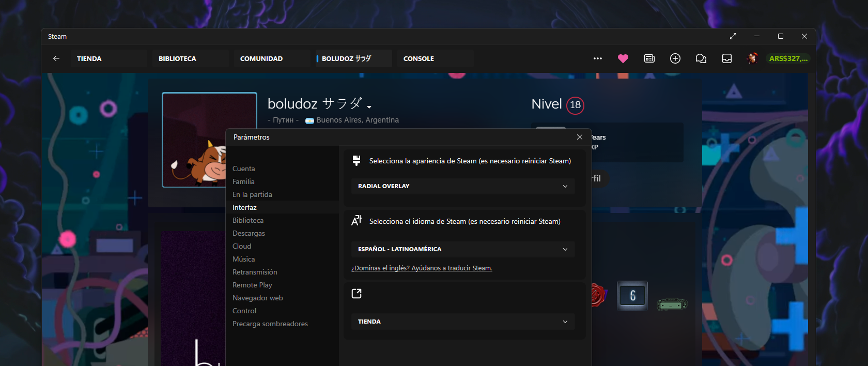Open the TIENDA start window dropdown
Image resolution: width=868 pixels, height=366 pixels.
[x=463, y=322]
